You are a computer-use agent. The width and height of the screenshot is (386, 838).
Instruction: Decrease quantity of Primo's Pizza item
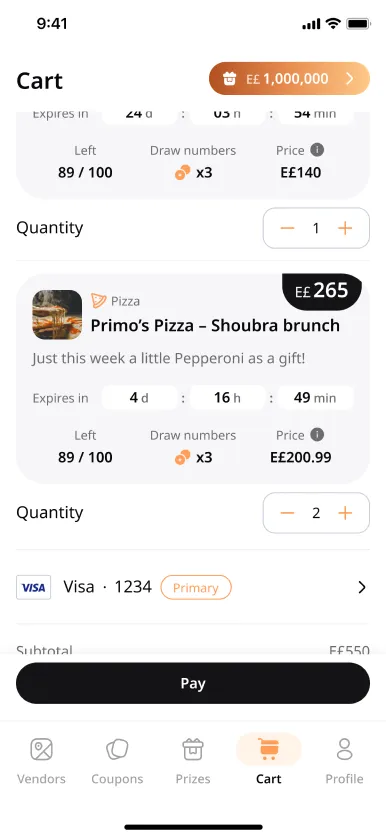tap(288, 513)
